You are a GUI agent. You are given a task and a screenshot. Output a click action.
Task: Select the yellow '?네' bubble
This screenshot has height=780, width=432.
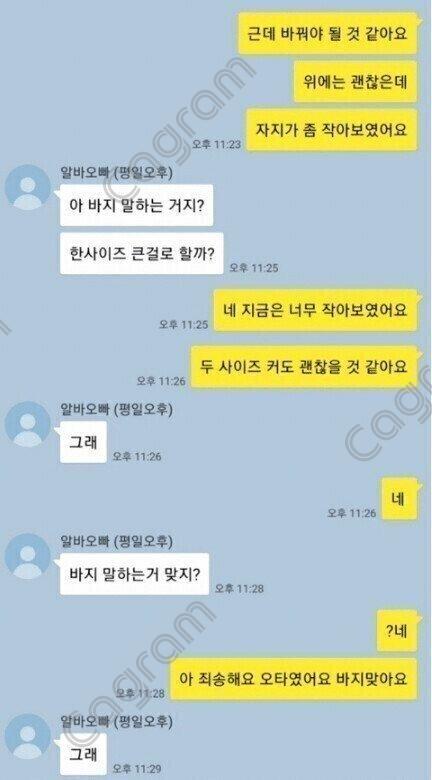[x=397, y=631]
